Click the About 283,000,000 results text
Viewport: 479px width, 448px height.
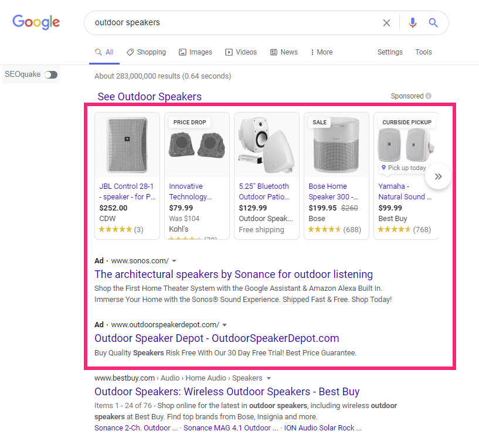pyautogui.click(x=163, y=76)
